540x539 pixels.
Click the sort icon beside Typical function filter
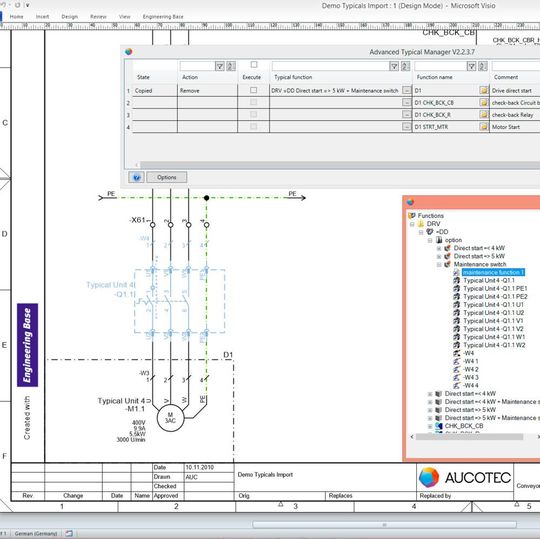[x=405, y=66]
